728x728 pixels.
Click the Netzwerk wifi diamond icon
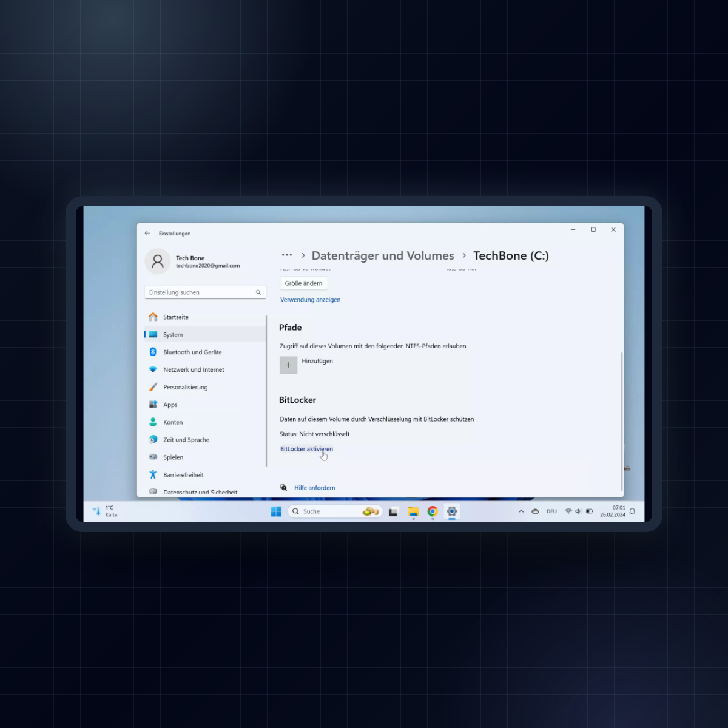point(153,370)
